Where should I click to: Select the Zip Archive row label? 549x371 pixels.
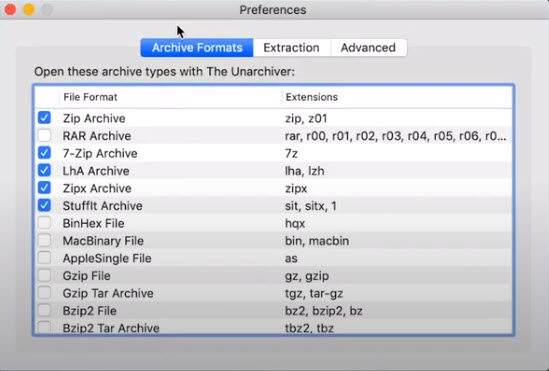click(x=94, y=118)
